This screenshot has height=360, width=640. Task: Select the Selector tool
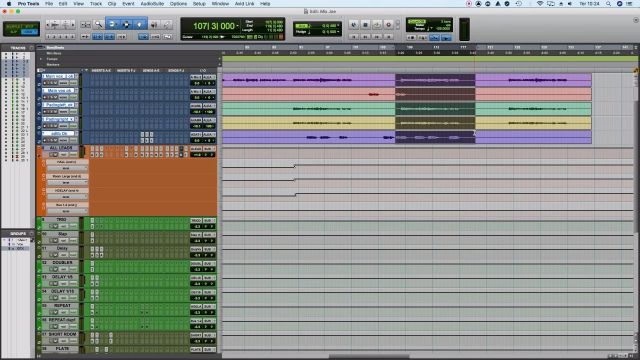click(x=126, y=25)
